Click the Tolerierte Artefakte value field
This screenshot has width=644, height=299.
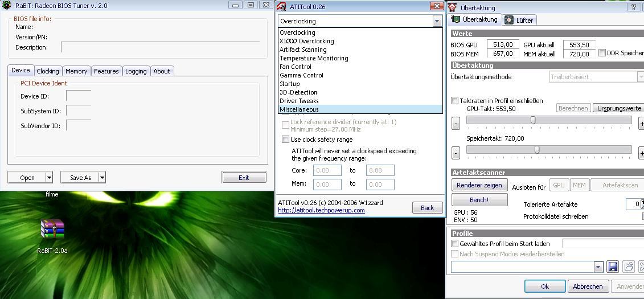click(x=634, y=204)
